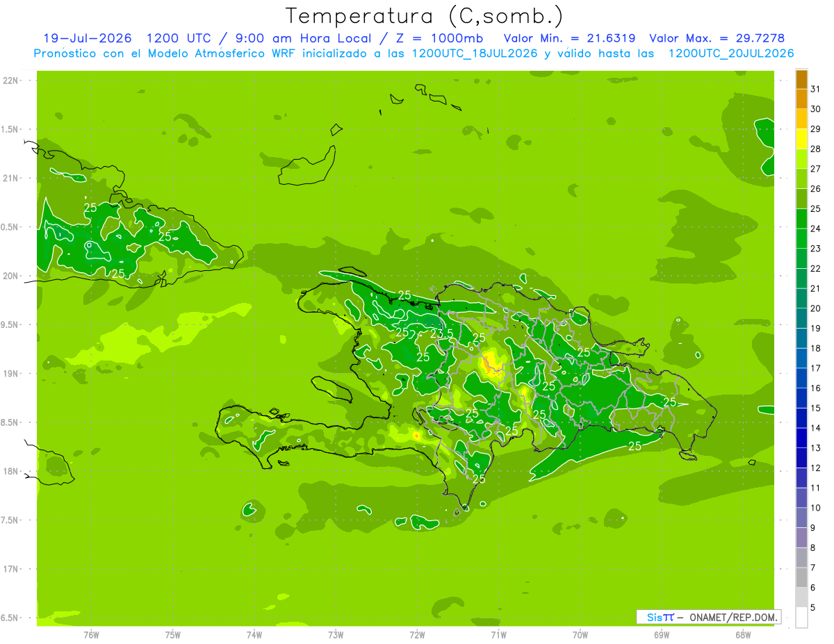Click legend value '29'
Screen dimensions: 834x644
(x=816, y=129)
